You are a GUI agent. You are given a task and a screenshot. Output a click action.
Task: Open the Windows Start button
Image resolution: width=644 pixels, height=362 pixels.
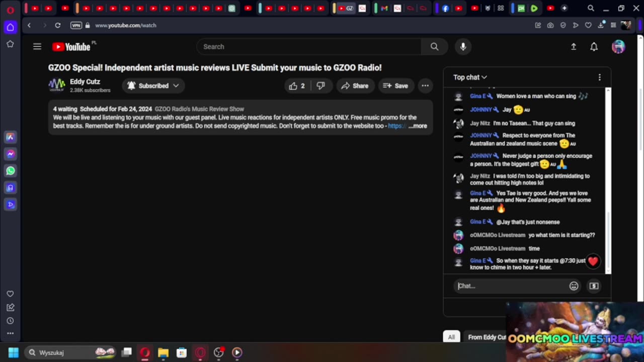click(x=14, y=352)
